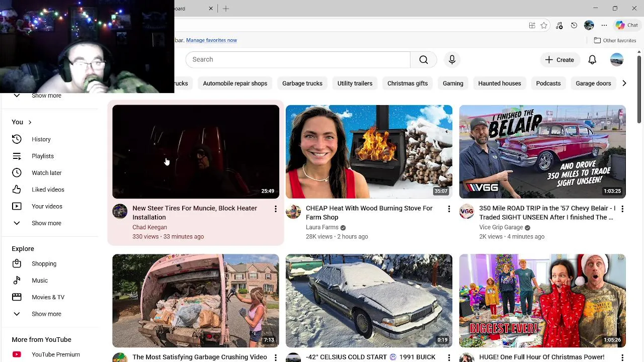This screenshot has width=644, height=362.
Task: Open options for 1991 BUICK video
Action: pyautogui.click(x=449, y=357)
